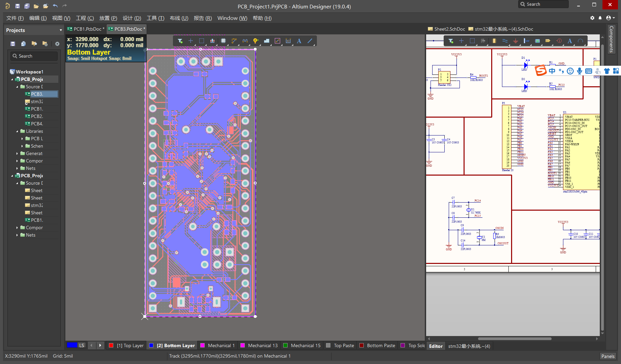Select the place dimension tool
This screenshot has width=621, height=364.
[288, 41]
